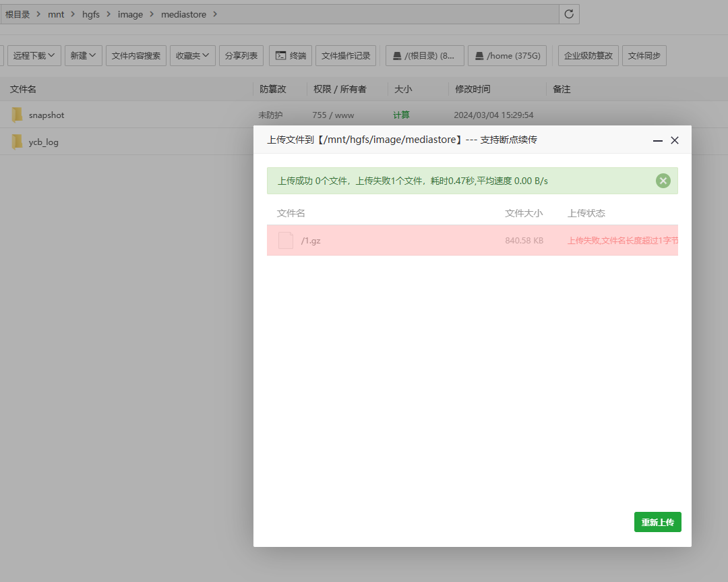The height and width of the screenshot is (582, 728).
Task: Open the terminal (终端) button
Action: pyautogui.click(x=291, y=56)
